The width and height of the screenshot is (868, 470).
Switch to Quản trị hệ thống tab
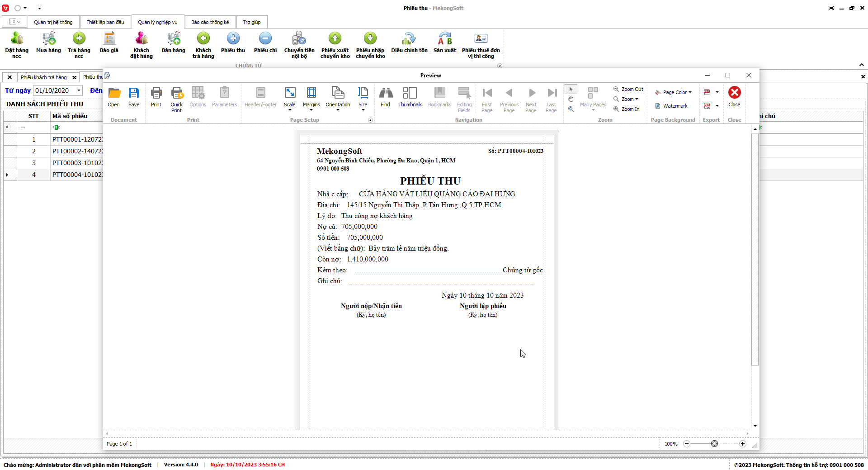(x=53, y=22)
